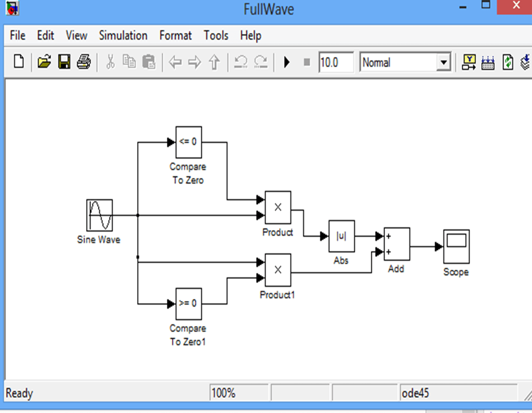Click the Copy icon in the toolbar
The height and width of the screenshot is (413, 532).
129,62
